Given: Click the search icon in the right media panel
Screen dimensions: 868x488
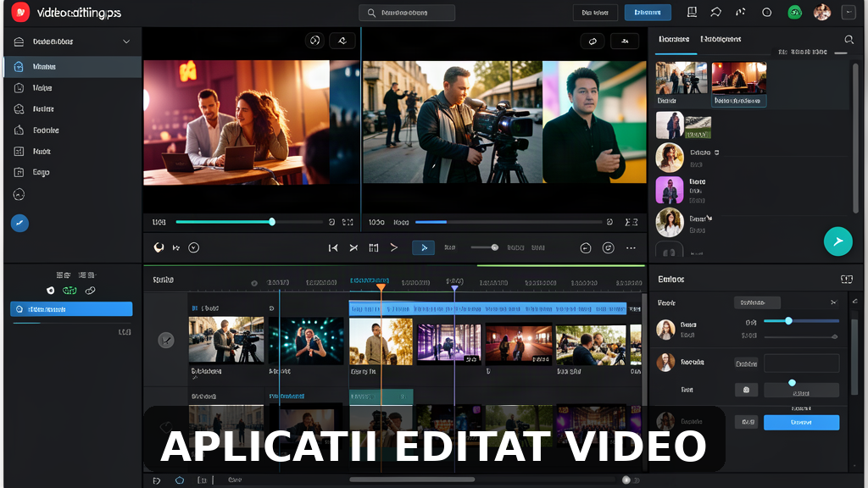Looking at the screenshot, I should 849,39.
